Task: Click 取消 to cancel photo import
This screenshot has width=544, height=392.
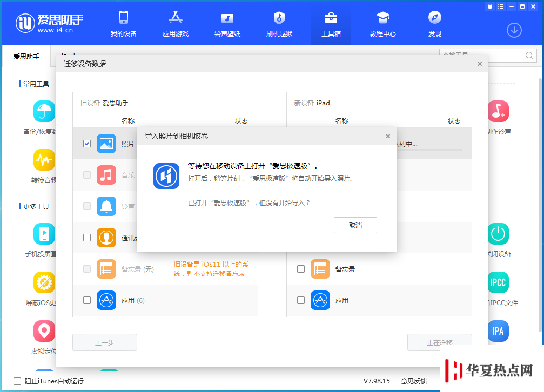Action: click(355, 226)
